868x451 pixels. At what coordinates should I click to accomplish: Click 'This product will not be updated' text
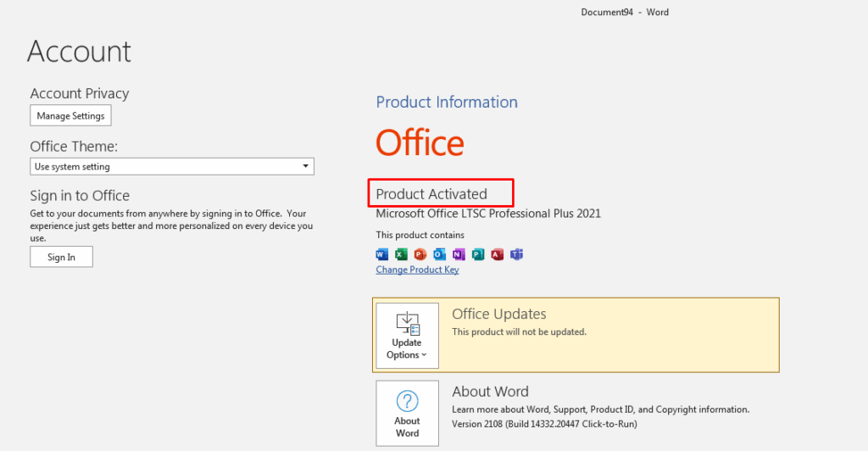click(x=520, y=332)
